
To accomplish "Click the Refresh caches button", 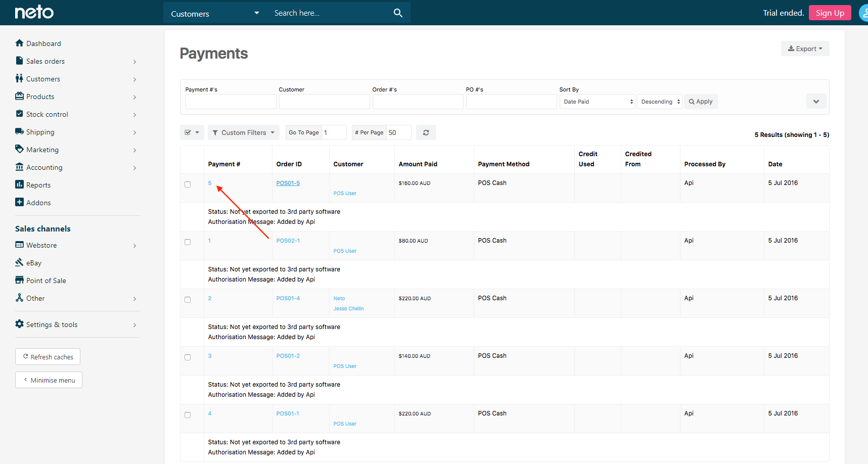I will pos(48,357).
